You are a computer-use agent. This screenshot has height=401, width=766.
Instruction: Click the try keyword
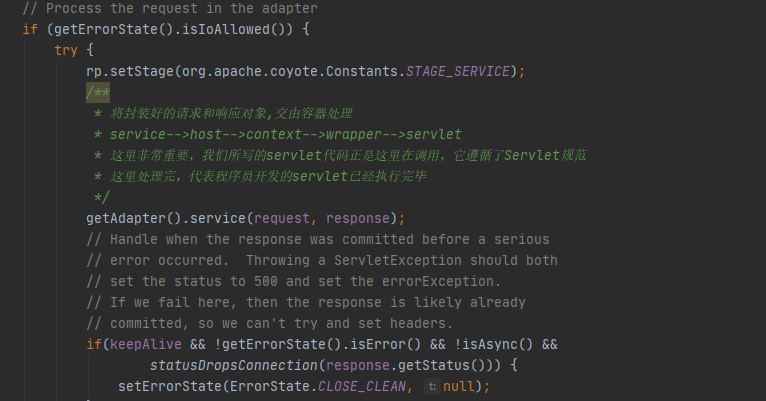[x=66, y=49]
